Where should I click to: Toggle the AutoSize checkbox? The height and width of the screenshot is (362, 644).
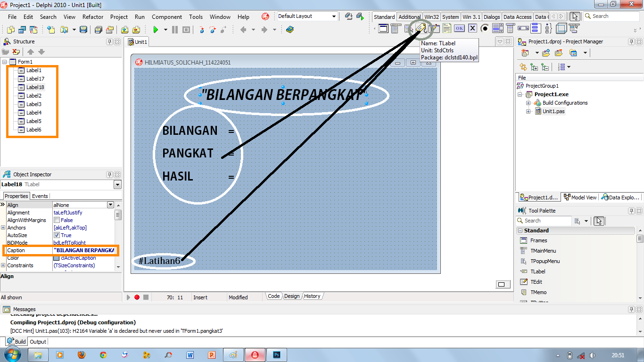click(x=57, y=235)
